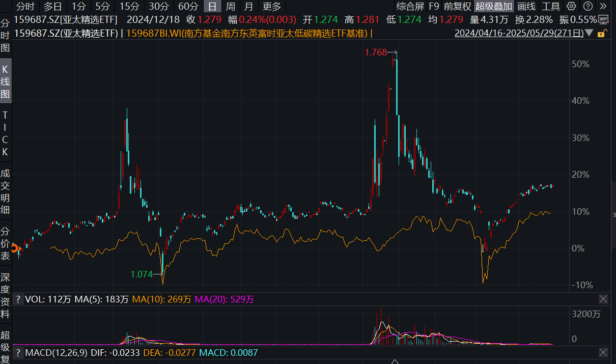The width and height of the screenshot is (616, 364).
Task: Select the 15分 period tab
Action: coord(129,6)
